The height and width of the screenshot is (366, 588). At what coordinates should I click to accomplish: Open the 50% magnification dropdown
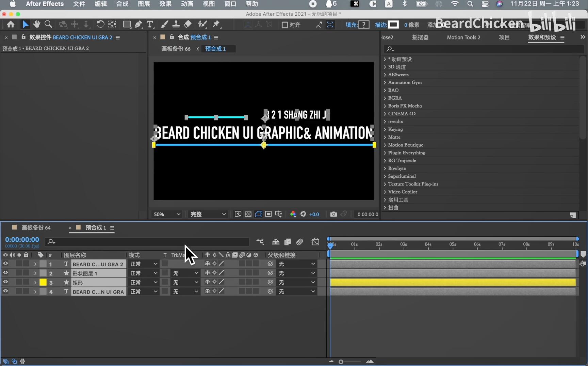(x=167, y=214)
